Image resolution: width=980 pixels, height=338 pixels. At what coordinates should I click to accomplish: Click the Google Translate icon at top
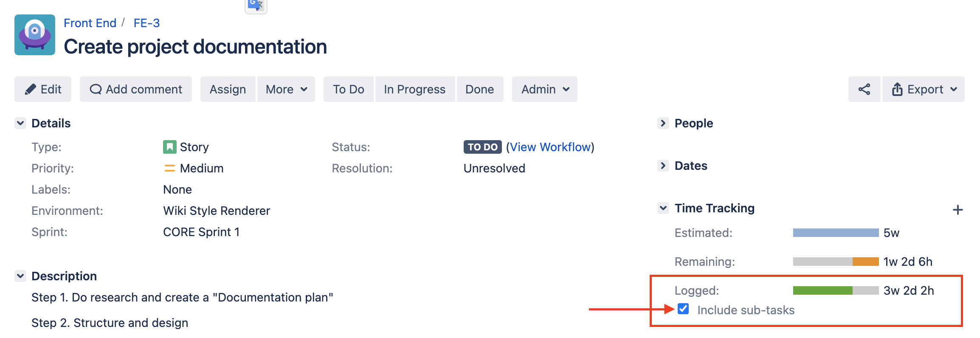pos(256,6)
